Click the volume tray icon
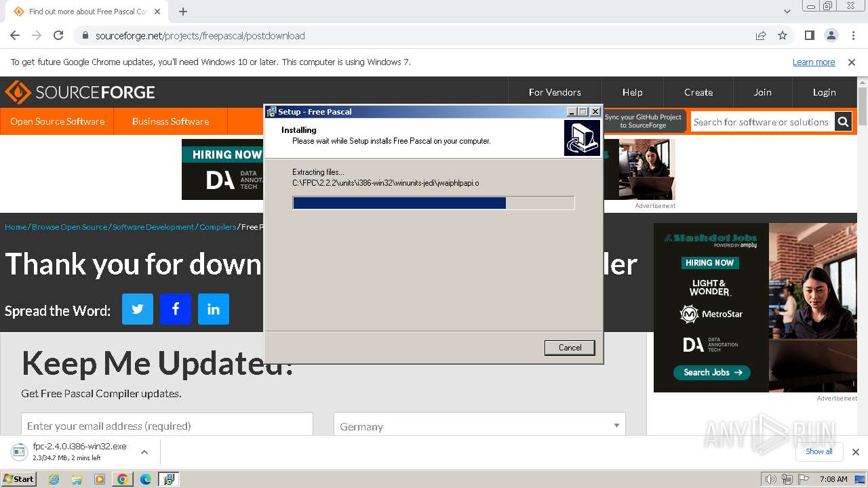 pos(770,479)
